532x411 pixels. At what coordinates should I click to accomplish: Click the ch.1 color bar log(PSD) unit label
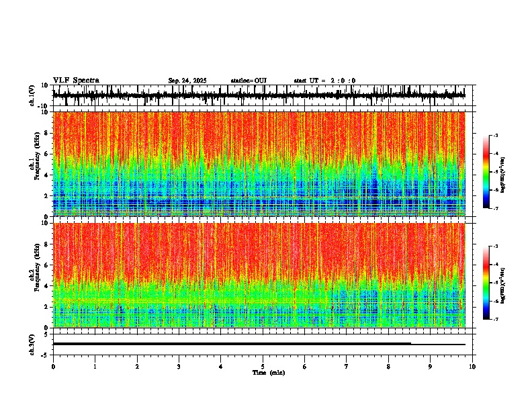click(503, 175)
